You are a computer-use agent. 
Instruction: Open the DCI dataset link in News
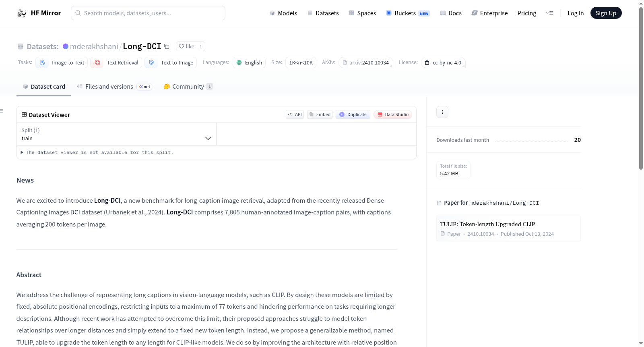click(75, 212)
